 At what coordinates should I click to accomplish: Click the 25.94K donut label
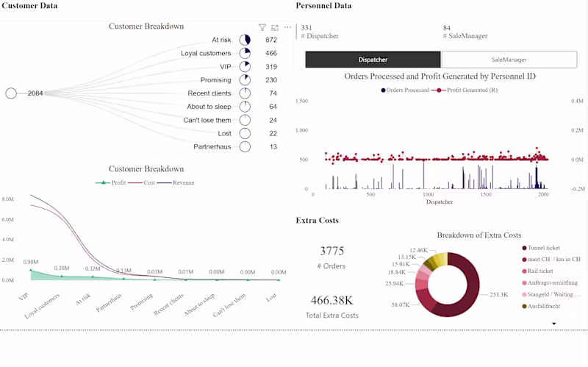395,283
